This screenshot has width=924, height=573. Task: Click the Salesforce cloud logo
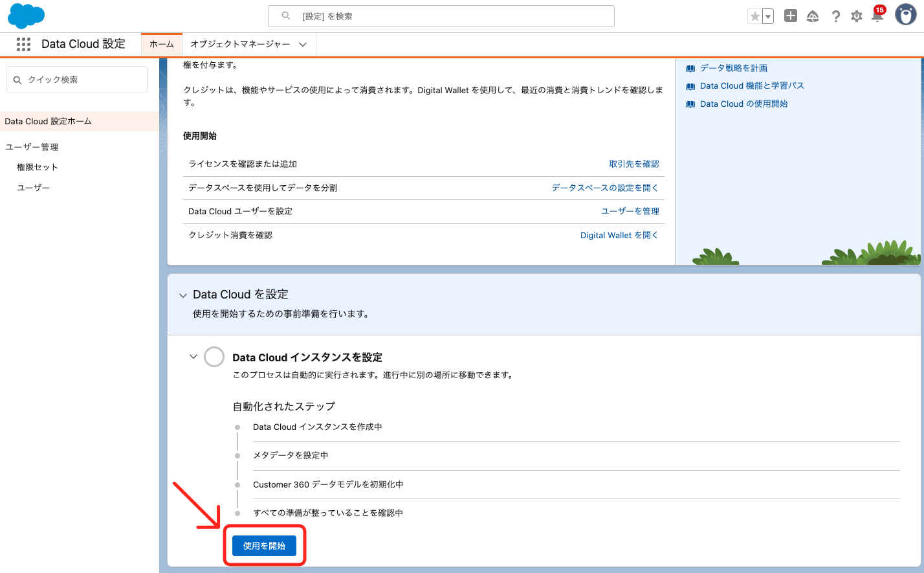(26, 16)
